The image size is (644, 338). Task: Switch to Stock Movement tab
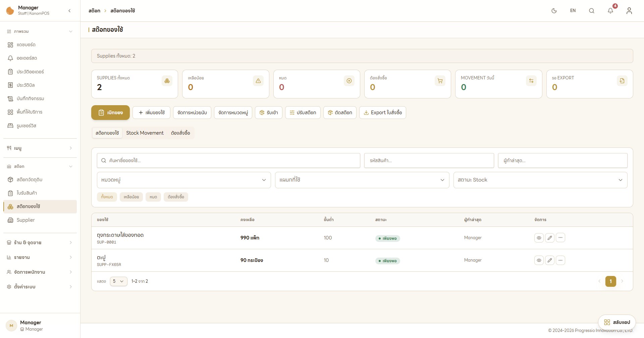point(145,133)
